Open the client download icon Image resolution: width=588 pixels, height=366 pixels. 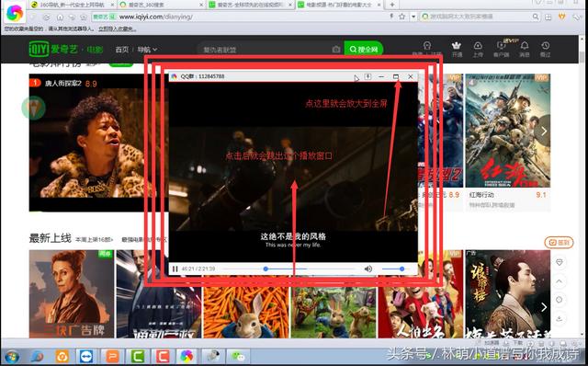point(501,46)
